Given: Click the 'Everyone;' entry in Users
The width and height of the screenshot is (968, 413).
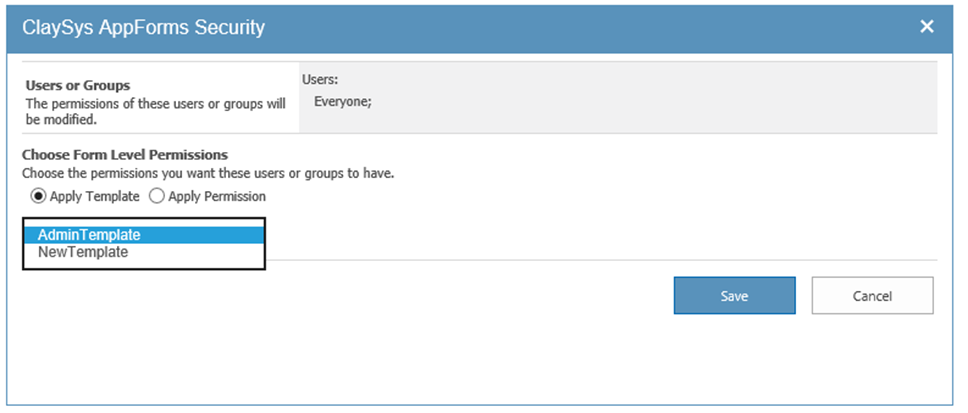Looking at the screenshot, I should 342,102.
